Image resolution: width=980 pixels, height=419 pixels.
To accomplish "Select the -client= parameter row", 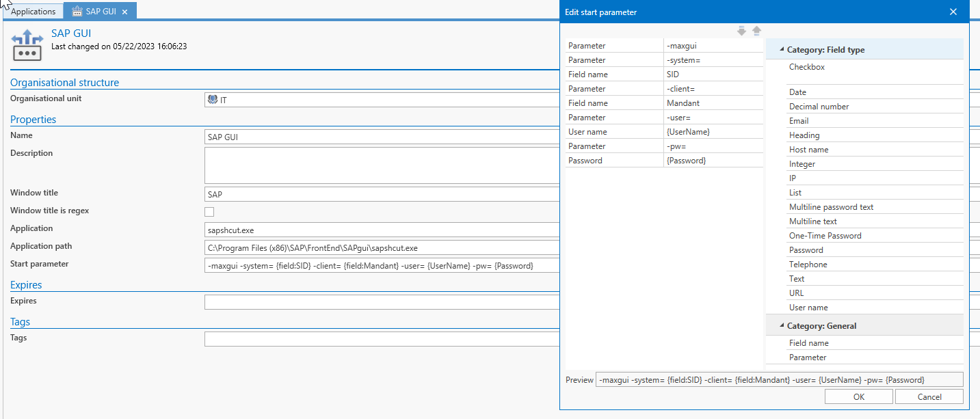I will tap(664, 89).
